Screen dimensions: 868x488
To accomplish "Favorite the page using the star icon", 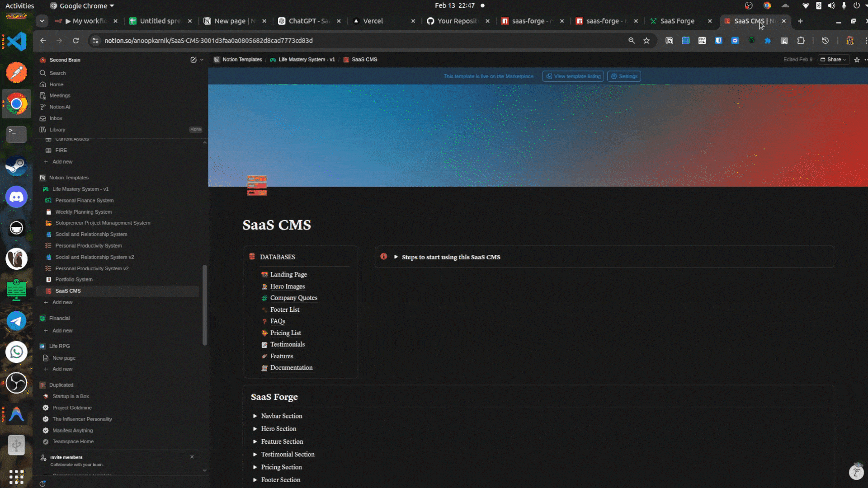I will (857, 59).
